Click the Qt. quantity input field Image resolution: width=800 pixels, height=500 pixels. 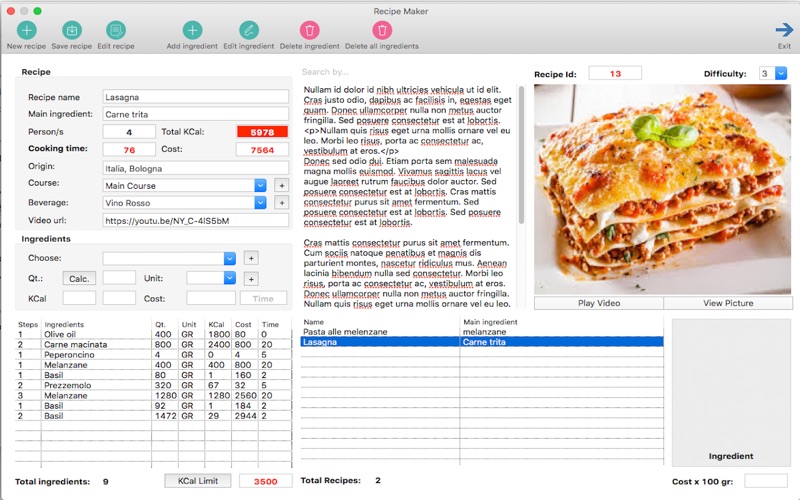point(119,278)
